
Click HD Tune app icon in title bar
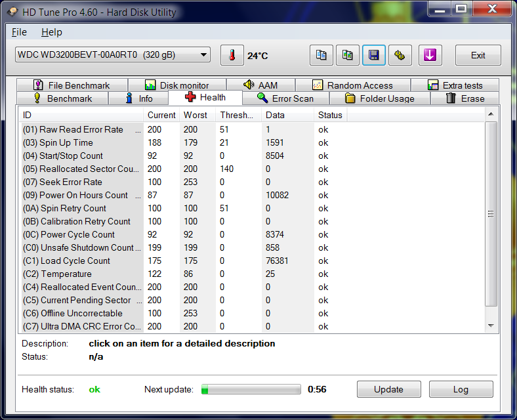(12, 12)
